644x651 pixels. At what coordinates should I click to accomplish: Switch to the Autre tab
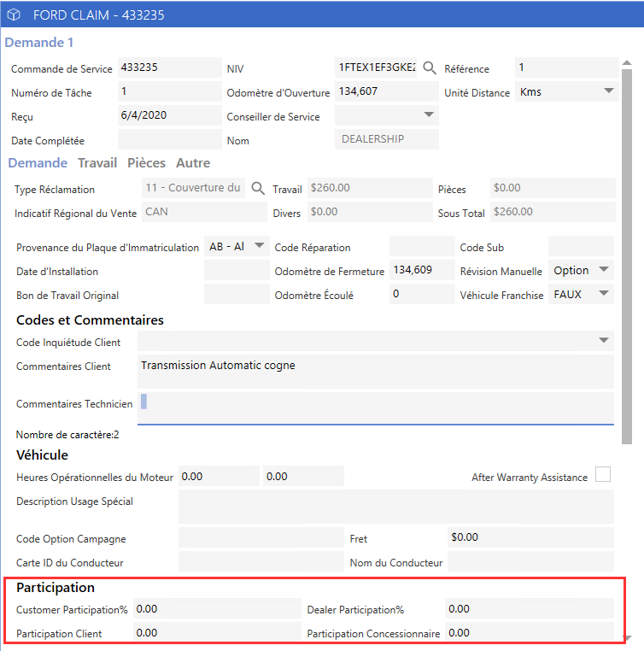click(x=193, y=162)
